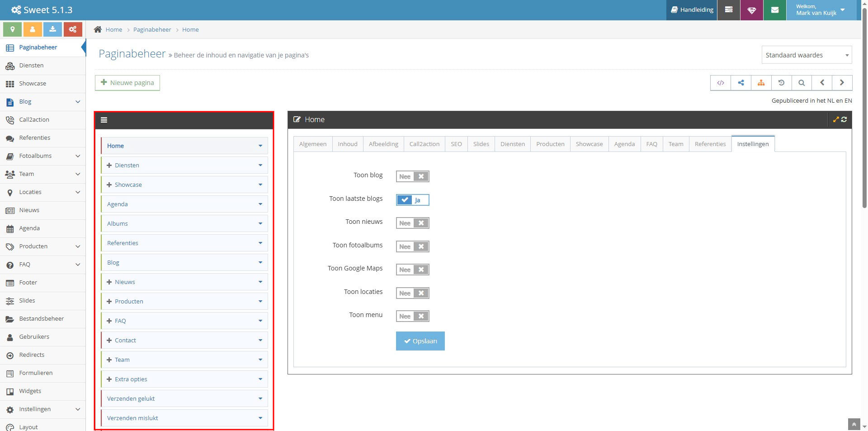Click Home link after breadcrumb house icon
This screenshot has height=431, width=868.
[113, 29]
